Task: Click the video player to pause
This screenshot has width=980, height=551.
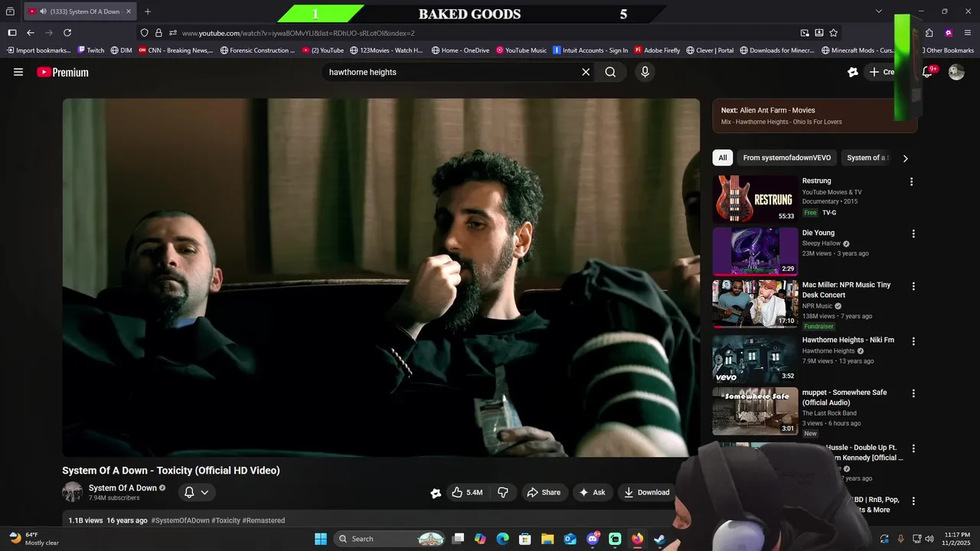Action: (x=381, y=277)
